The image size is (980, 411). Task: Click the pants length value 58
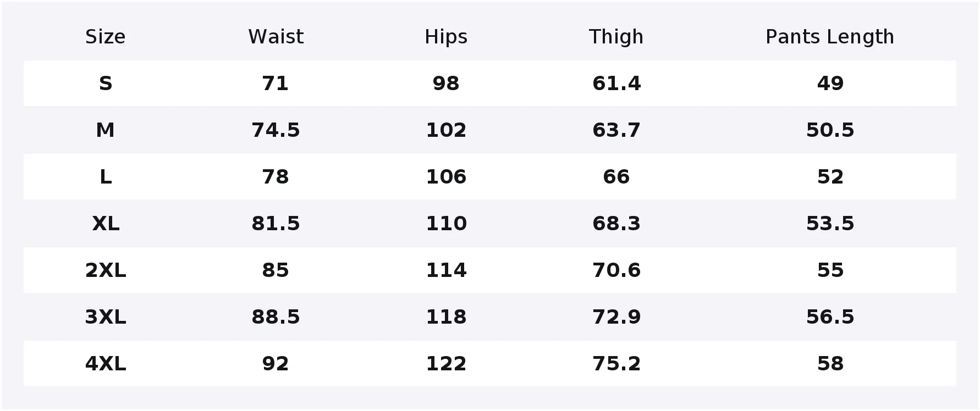pos(830,364)
